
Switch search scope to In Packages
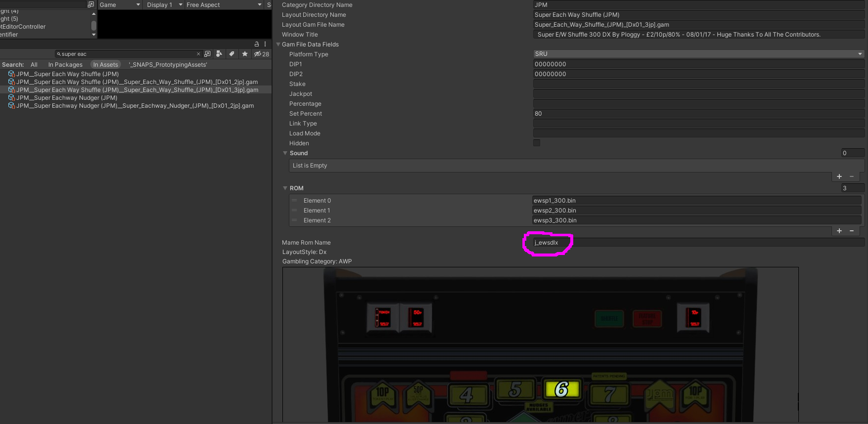click(x=65, y=65)
